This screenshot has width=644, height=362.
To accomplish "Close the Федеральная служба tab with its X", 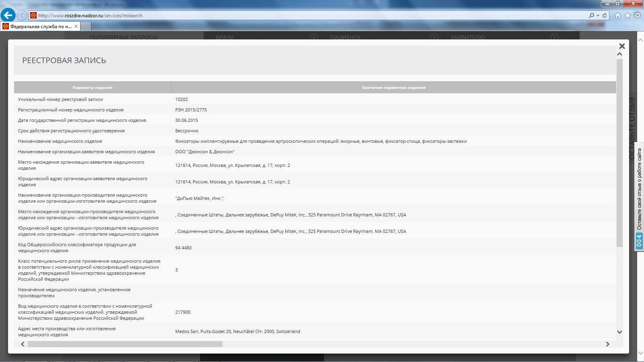I will pyautogui.click(x=76, y=26).
